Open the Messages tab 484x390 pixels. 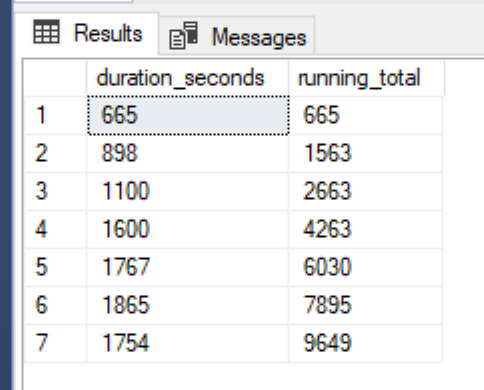pos(237,35)
